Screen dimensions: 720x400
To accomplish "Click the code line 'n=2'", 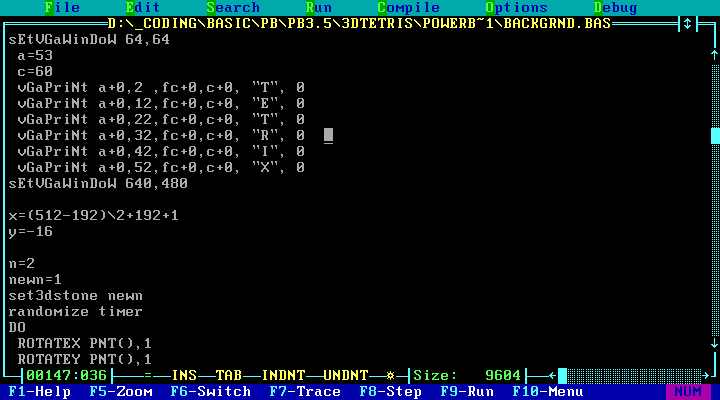I will (22, 264).
